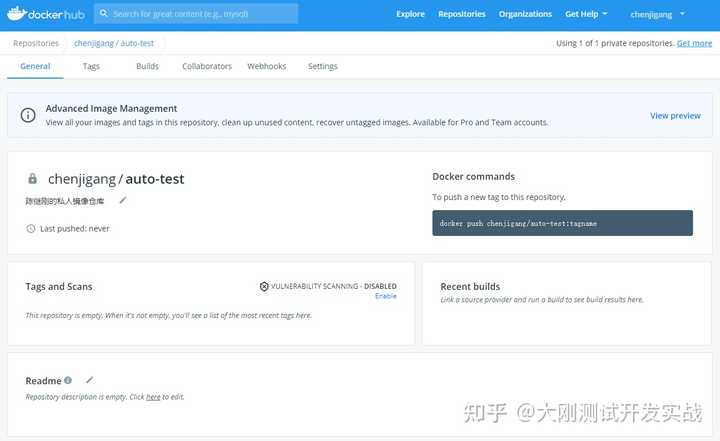Click the 'Recent builds' heading

[470, 287]
